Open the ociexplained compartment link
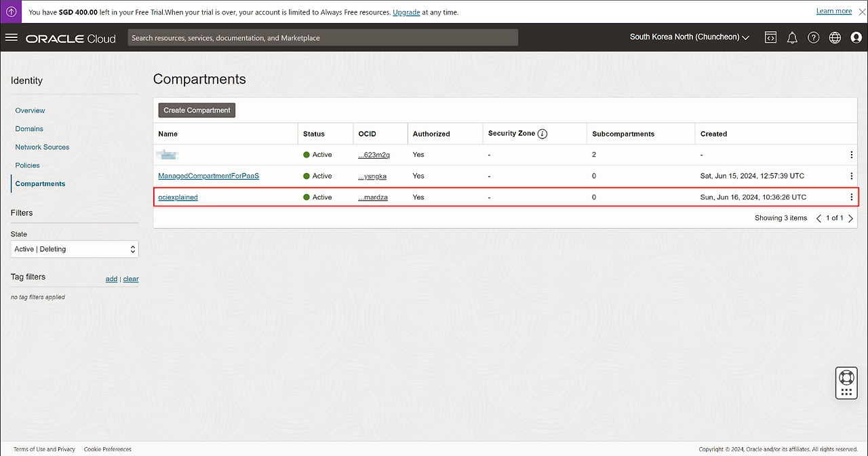This screenshot has width=868, height=456. [178, 197]
